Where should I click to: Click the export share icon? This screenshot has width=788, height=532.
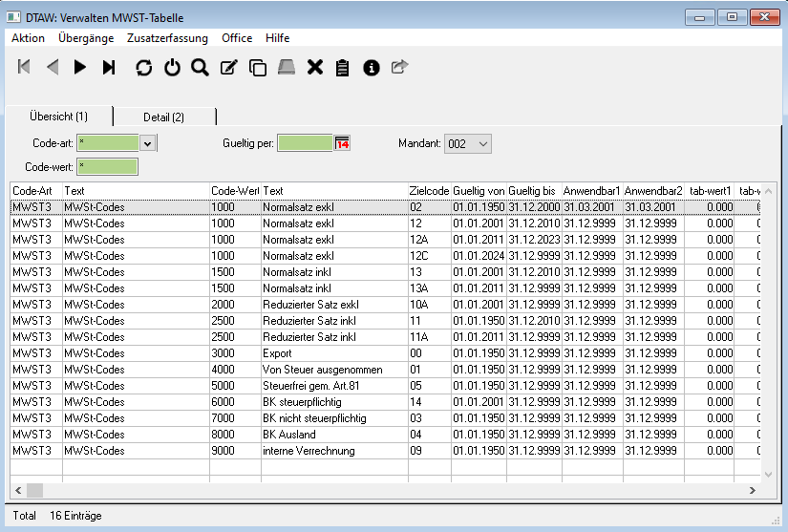pos(400,67)
